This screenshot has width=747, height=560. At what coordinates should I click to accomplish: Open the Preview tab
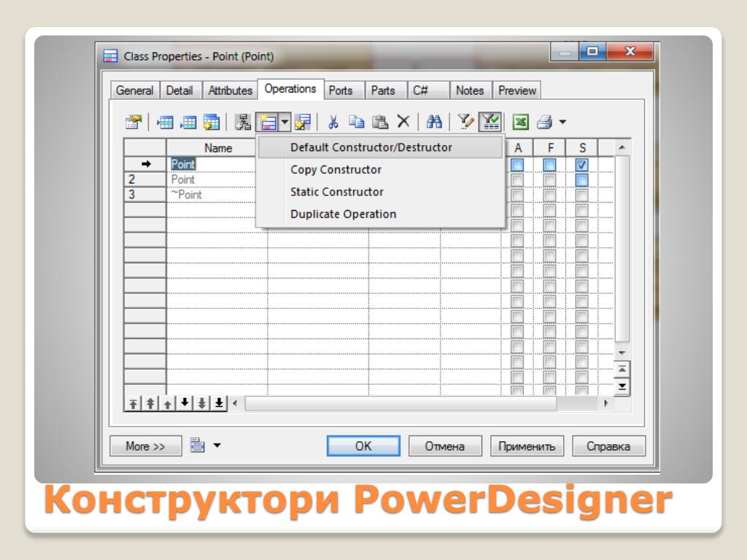tap(517, 90)
